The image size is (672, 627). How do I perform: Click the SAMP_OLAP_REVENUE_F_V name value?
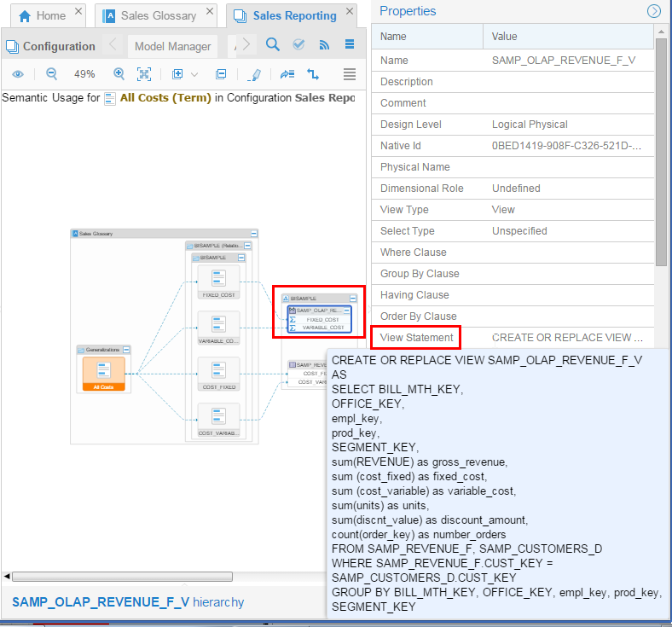click(563, 61)
